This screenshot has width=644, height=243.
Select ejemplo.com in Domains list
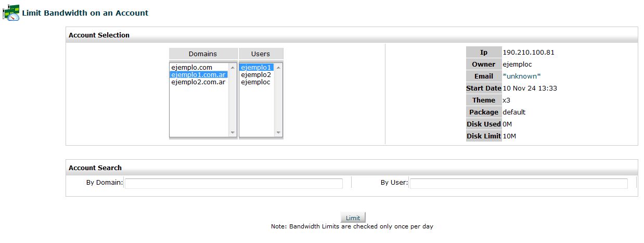click(x=191, y=67)
